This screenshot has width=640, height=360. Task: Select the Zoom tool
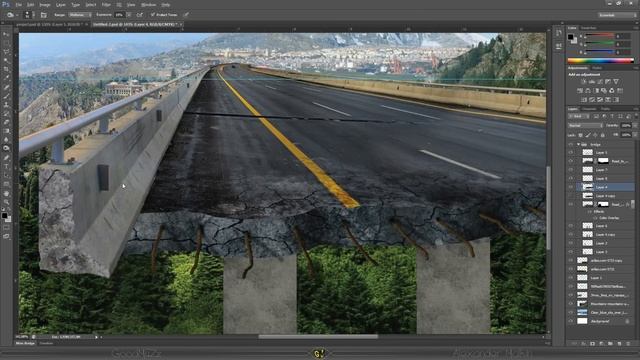(6, 202)
